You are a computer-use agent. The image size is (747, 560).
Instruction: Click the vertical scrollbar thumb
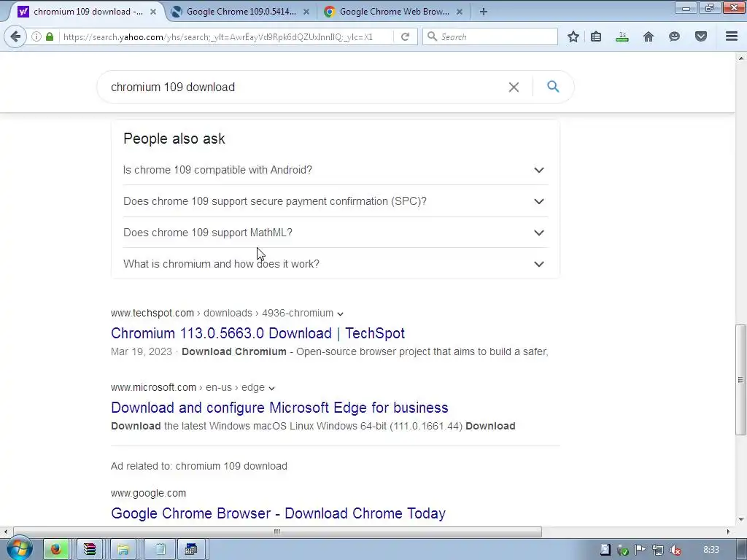click(740, 379)
